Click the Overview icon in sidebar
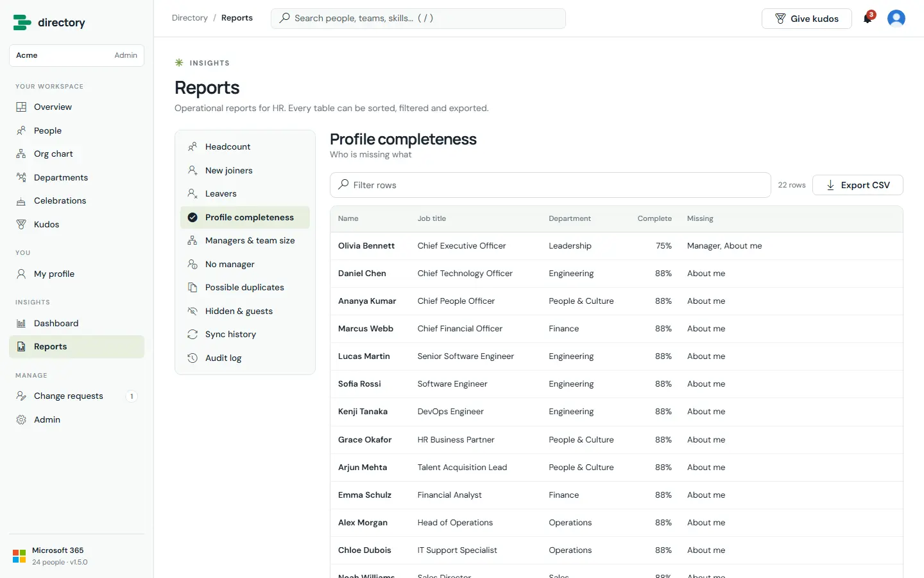The height and width of the screenshot is (578, 924). coord(21,107)
